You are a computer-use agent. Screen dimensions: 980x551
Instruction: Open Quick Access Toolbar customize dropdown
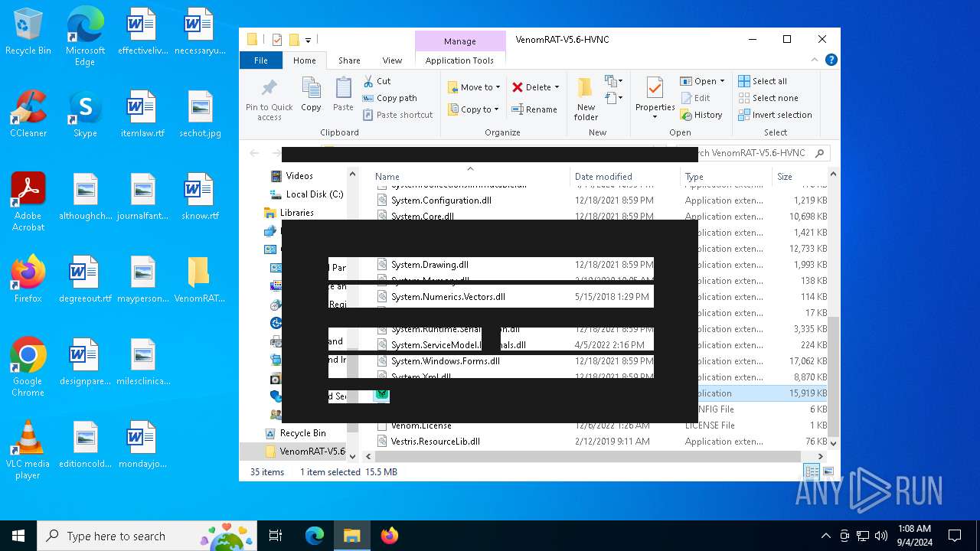pos(308,40)
